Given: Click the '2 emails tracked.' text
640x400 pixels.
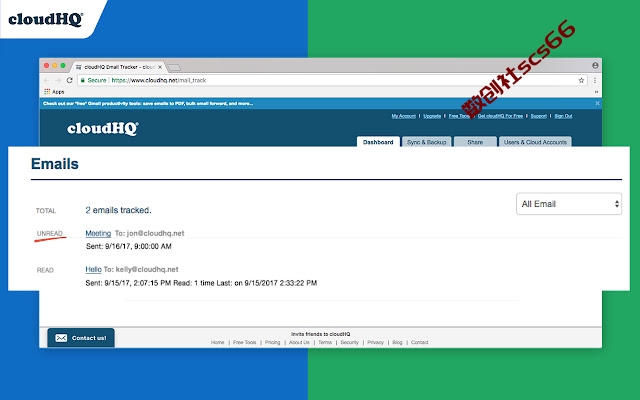Looking at the screenshot, I should 118,210.
